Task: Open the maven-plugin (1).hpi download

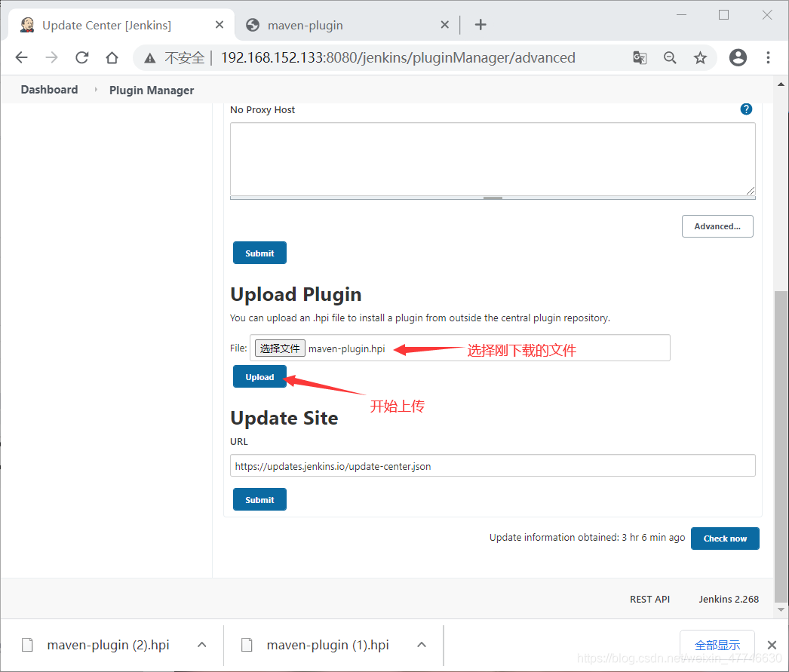Action: pos(327,645)
